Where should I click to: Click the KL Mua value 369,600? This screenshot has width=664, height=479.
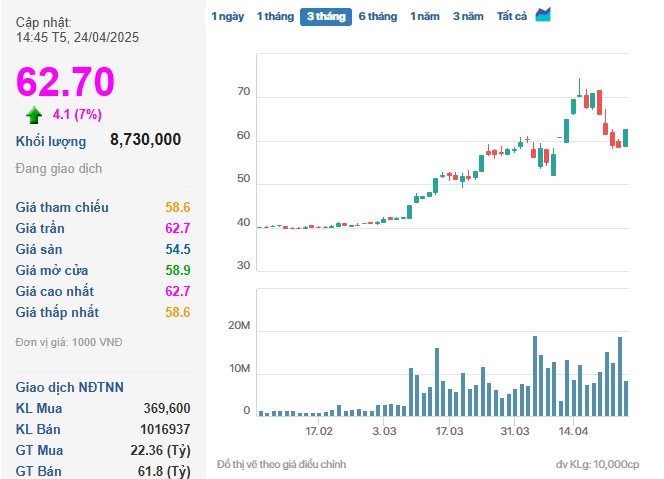[x=167, y=408]
